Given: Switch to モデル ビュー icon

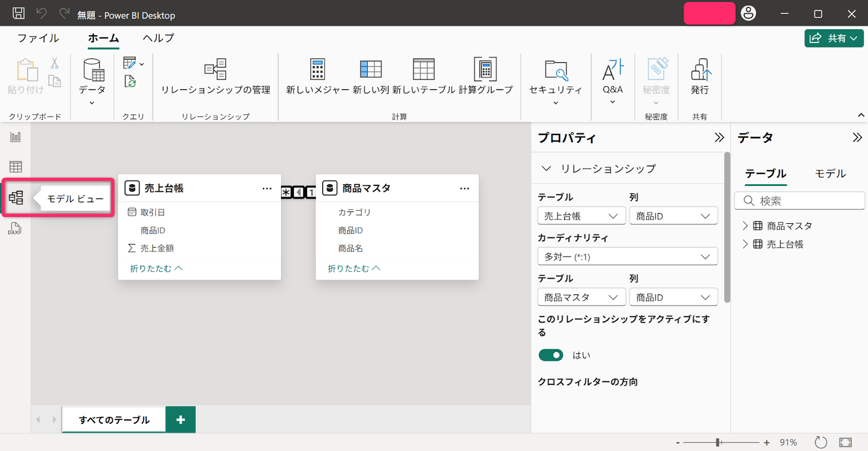Looking at the screenshot, I should (x=16, y=198).
